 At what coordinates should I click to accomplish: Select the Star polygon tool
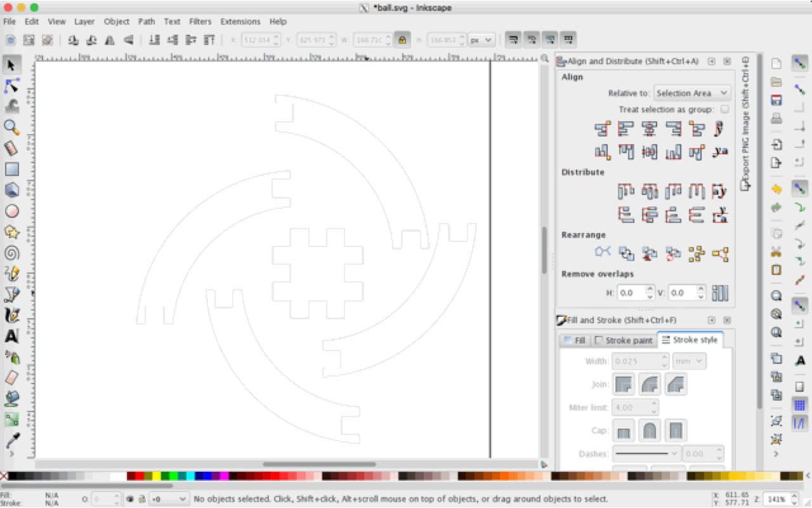click(x=11, y=232)
